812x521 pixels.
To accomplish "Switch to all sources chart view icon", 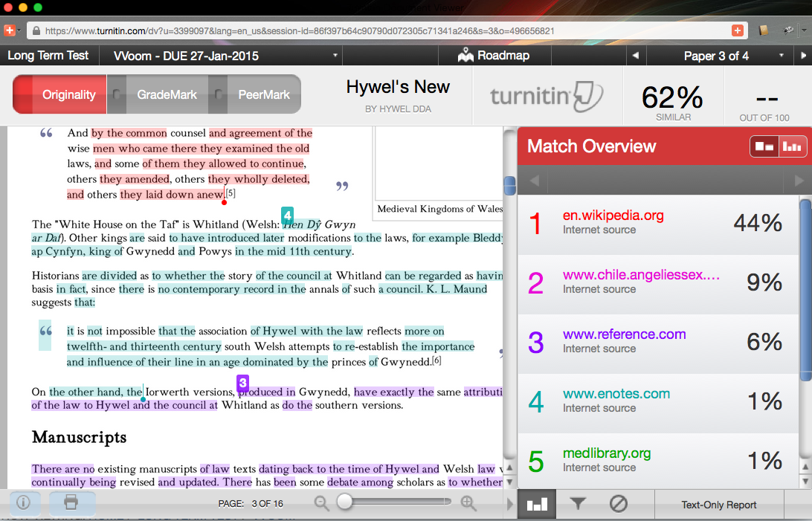I will tap(792, 146).
